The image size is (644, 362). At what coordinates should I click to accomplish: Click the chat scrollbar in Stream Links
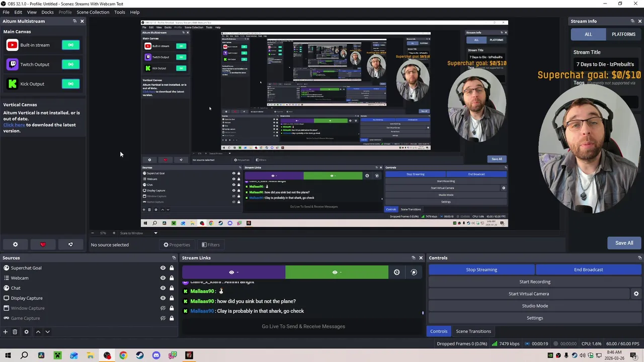pyautogui.click(x=423, y=313)
